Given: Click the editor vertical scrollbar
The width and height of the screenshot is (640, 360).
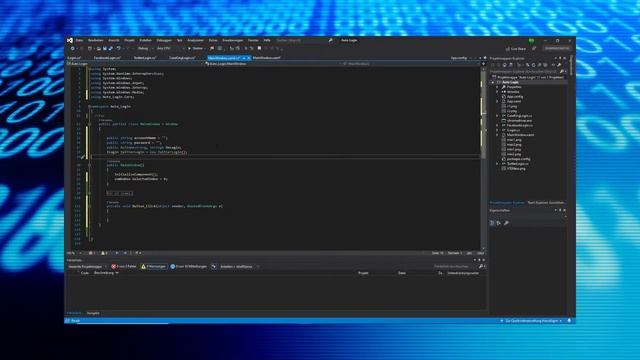Looking at the screenshot, I should click(484, 157).
